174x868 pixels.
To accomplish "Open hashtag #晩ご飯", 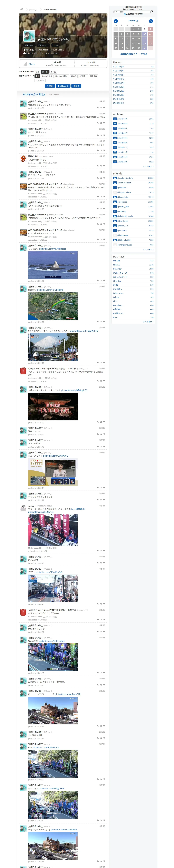I will [x=117, y=261].
